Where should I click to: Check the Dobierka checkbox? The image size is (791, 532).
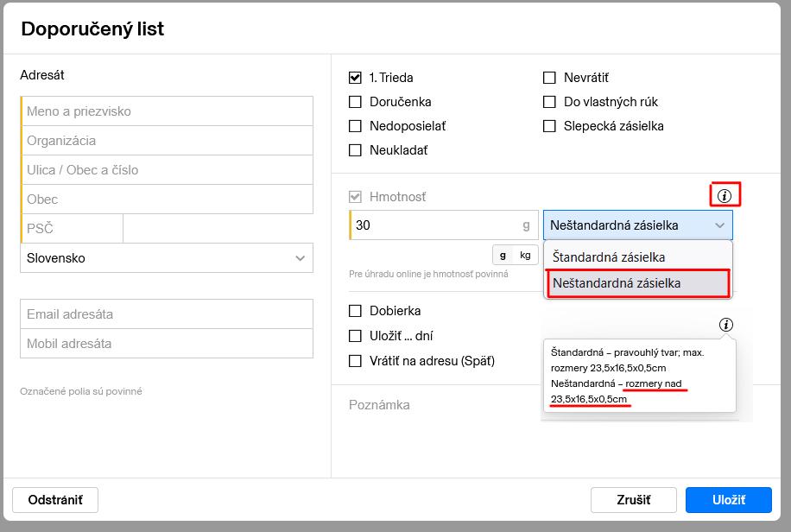355,311
